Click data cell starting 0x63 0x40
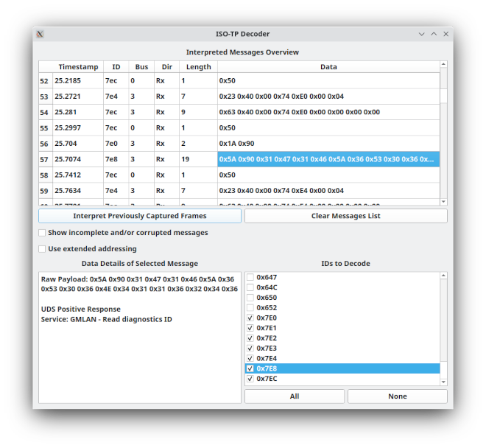This screenshot has width=486, height=448. 328,112
